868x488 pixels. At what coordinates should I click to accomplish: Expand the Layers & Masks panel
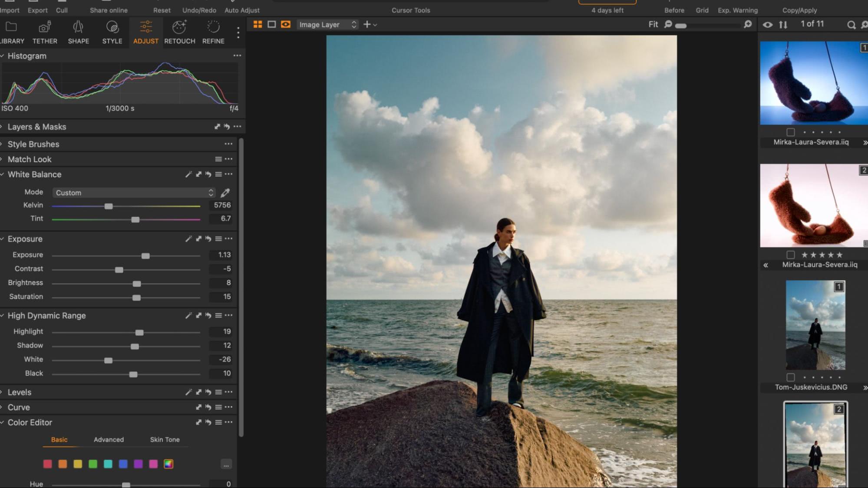point(3,127)
